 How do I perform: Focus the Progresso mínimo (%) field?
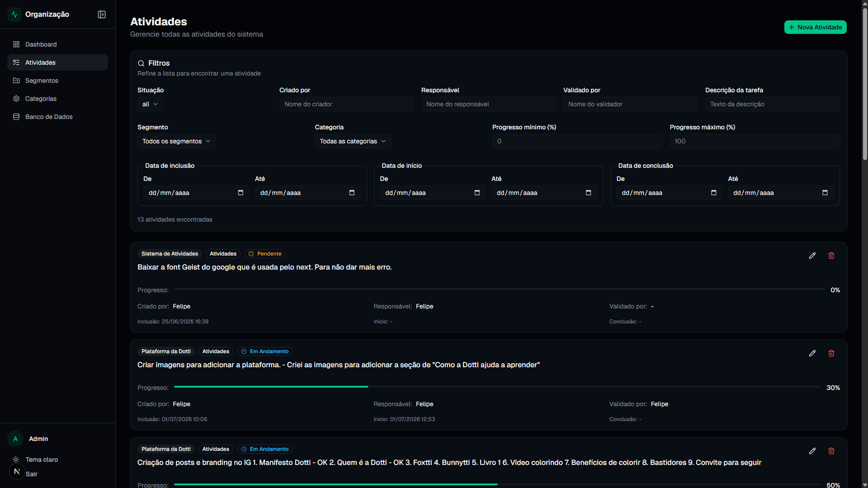(x=577, y=141)
